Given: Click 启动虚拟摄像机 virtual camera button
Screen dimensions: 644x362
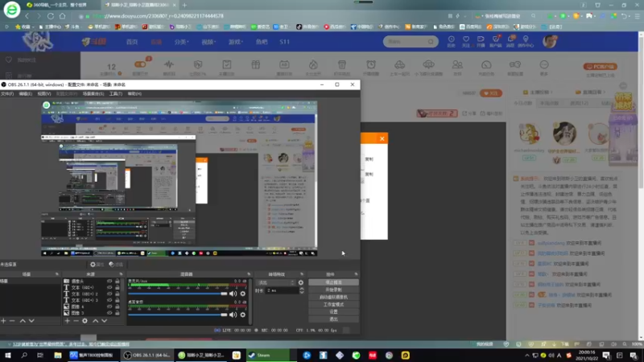Looking at the screenshot, I should click(x=333, y=297).
